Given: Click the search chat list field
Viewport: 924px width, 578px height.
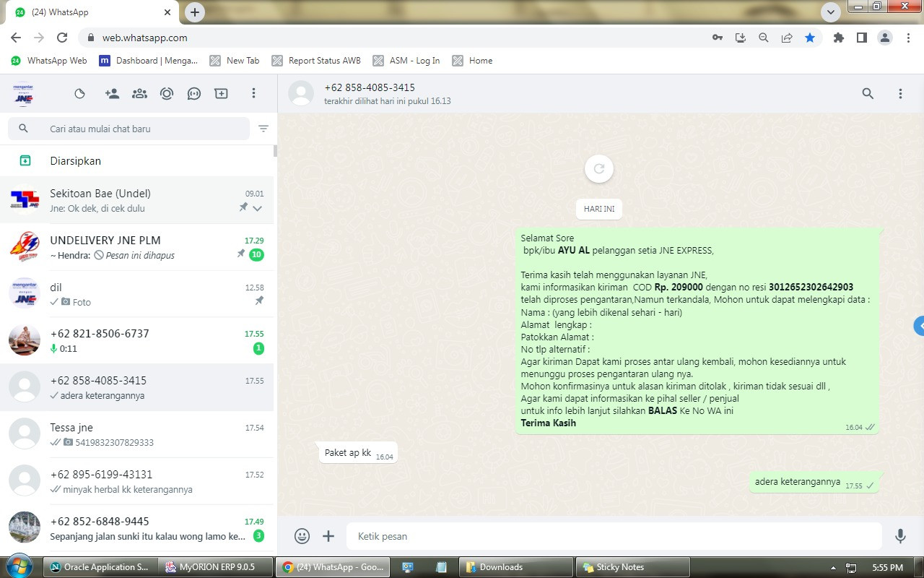Looking at the screenshot, I should (128, 129).
